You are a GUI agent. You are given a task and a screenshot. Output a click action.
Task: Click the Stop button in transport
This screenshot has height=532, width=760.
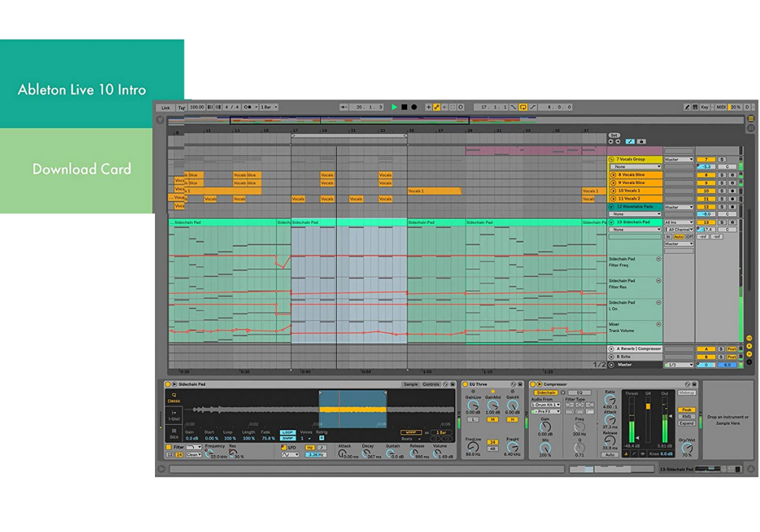pos(404,107)
